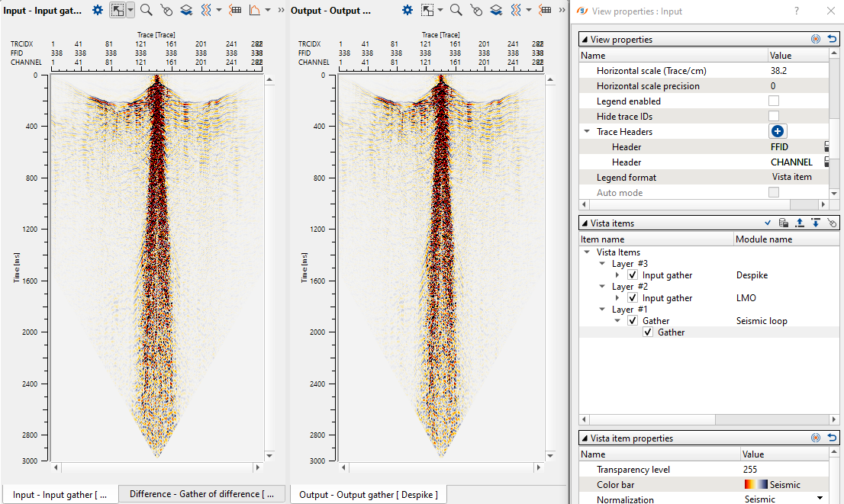Open the Normalization dropdown
844x504 pixels.
820,499
